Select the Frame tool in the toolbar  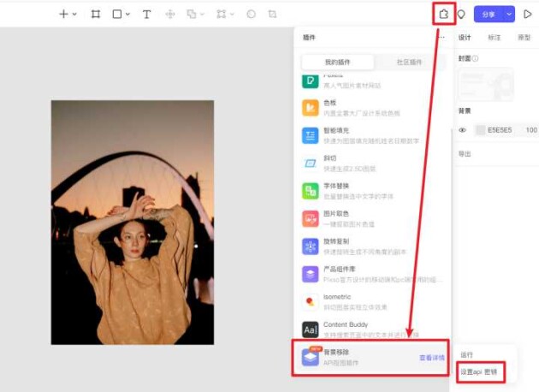96,14
